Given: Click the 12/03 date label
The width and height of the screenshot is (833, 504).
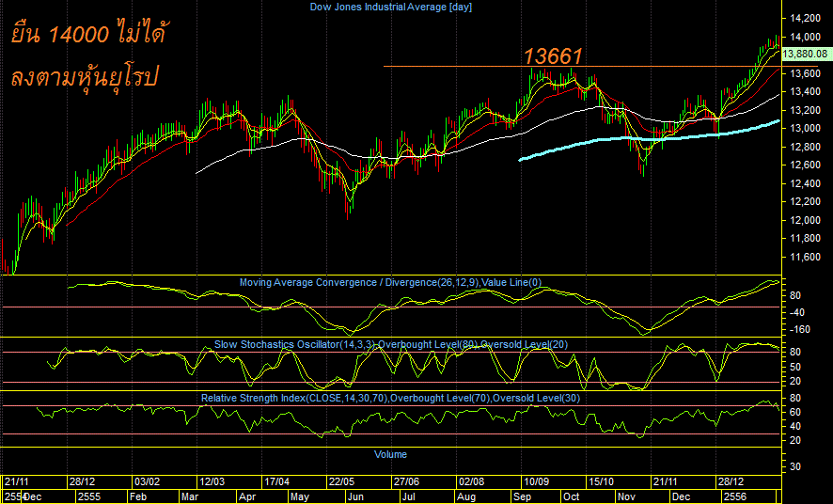Looking at the screenshot, I should pos(212,481).
